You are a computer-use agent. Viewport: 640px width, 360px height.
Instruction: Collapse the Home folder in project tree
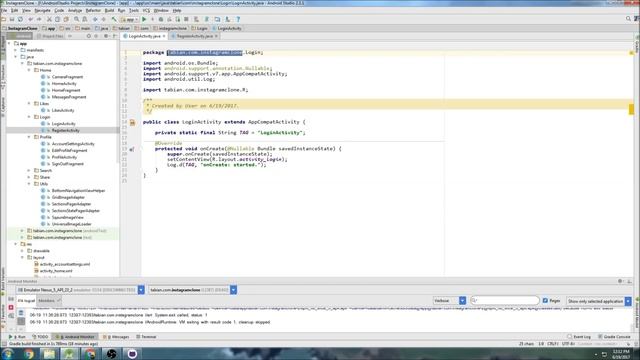[29, 70]
